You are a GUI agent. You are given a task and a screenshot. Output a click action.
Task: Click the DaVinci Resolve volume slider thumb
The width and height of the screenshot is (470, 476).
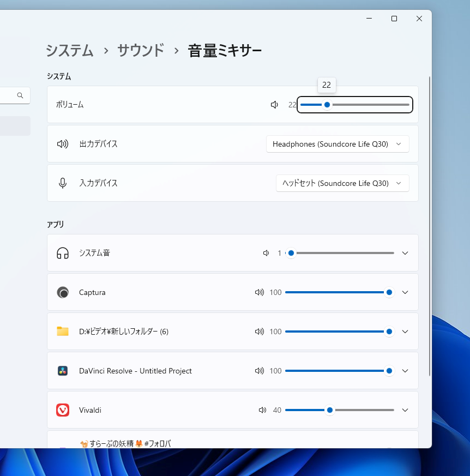coord(389,371)
